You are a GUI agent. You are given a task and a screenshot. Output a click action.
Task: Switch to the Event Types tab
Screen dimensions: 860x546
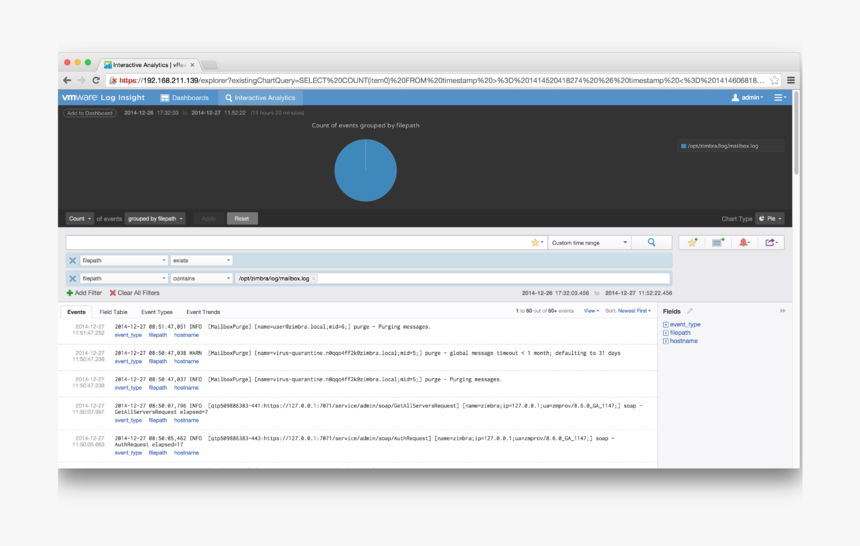(157, 312)
